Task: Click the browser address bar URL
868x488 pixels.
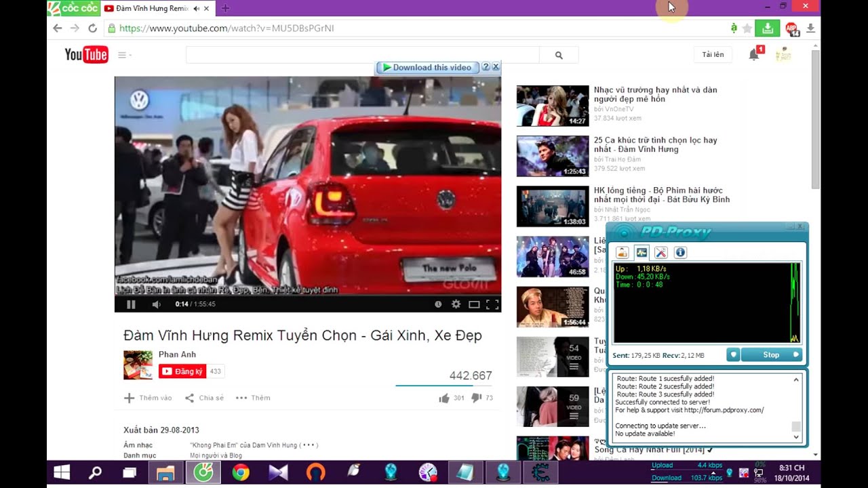Action: coord(226,28)
